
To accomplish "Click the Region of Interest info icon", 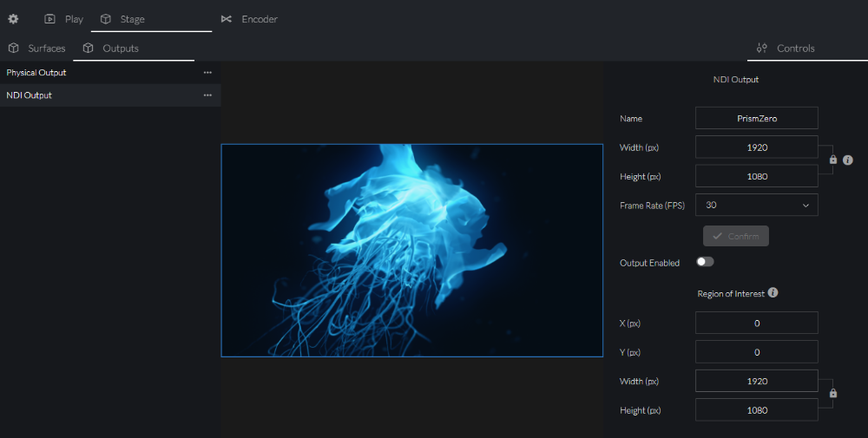I will pos(773,293).
